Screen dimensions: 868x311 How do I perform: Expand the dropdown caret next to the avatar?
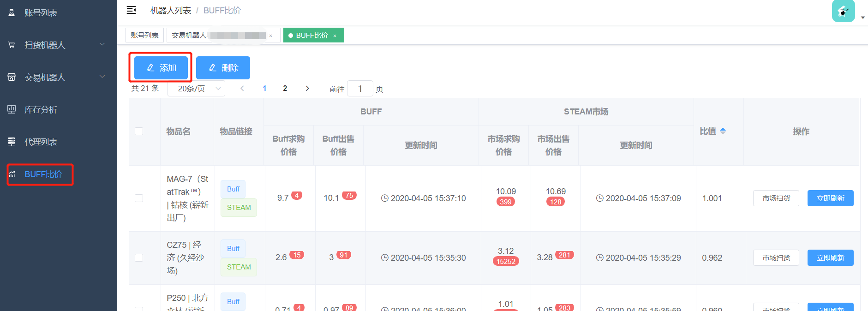[x=863, y=18]
